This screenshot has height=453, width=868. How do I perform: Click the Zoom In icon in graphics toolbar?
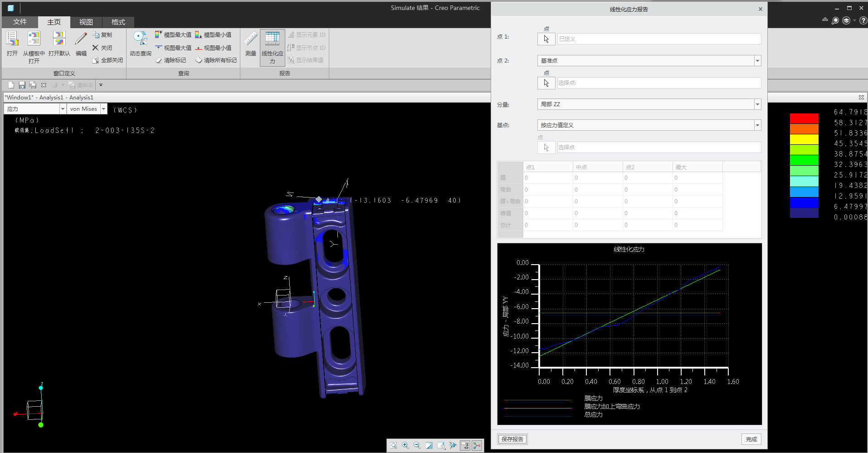(x=405, y=446)
